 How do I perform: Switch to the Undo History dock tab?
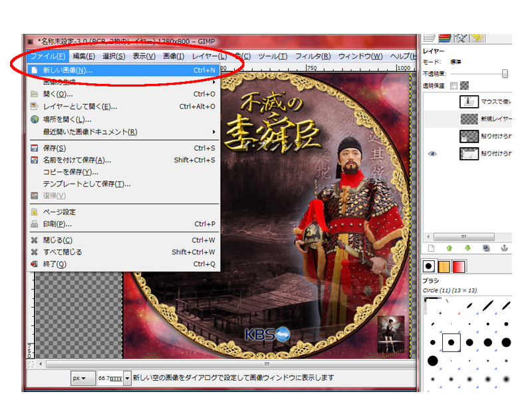point(477,38)
